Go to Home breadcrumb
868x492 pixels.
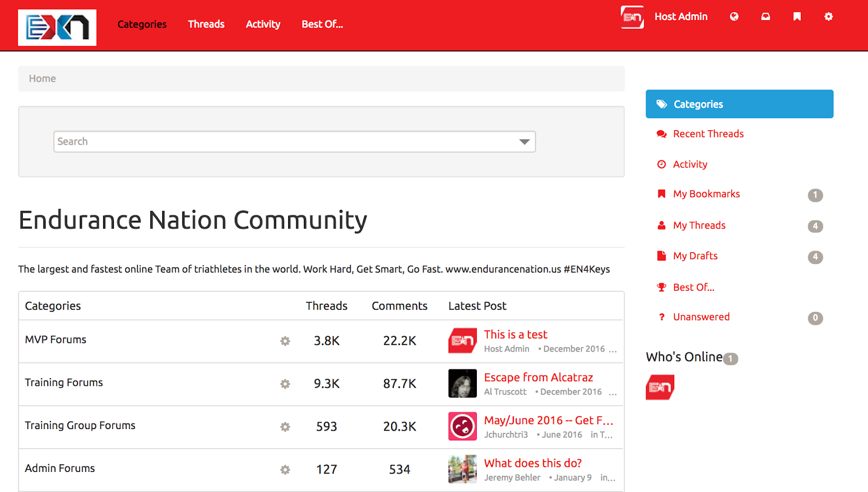tap(42, 79)
